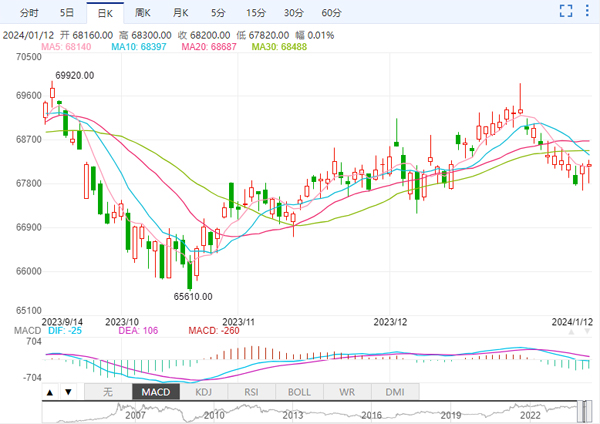Select the 无 indicator option
This screenshot has height=424, width=600.
[x=108, y=392]
